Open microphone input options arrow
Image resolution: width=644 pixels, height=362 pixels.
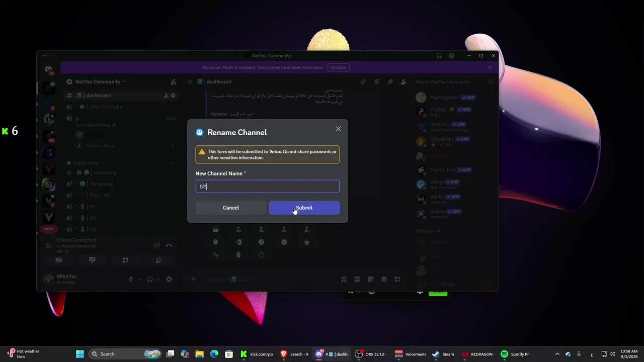point(138,280)
